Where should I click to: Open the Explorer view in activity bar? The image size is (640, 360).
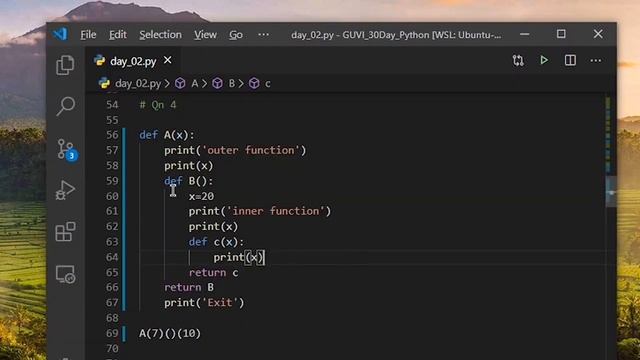pyautogui.click(x=65, y=65)
